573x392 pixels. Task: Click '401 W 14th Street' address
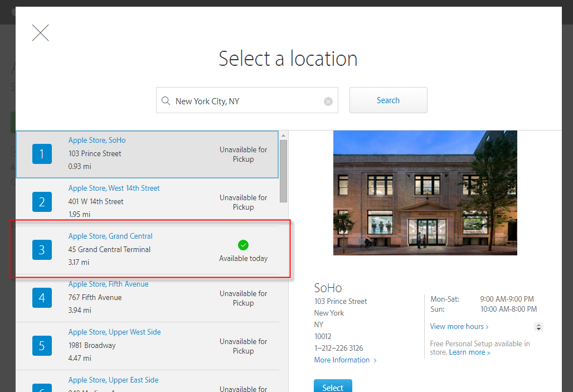click(x=96, y=201)
